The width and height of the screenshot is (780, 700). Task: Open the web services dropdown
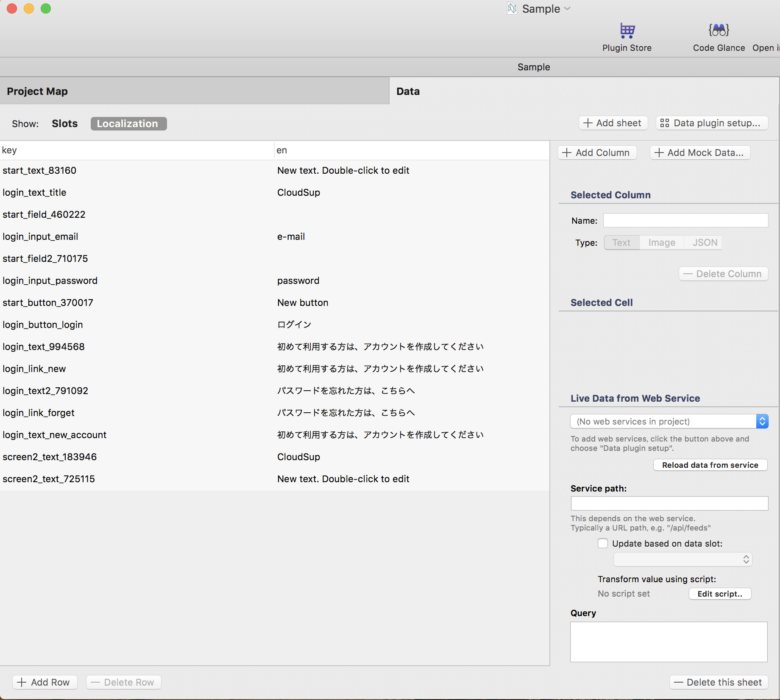click(x=669, y=421)
